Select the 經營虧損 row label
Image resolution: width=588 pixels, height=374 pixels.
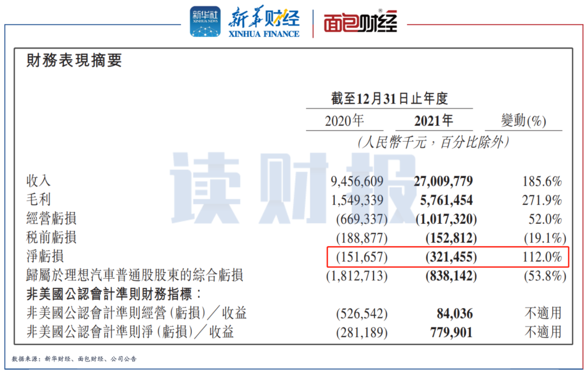click(52, 219)
